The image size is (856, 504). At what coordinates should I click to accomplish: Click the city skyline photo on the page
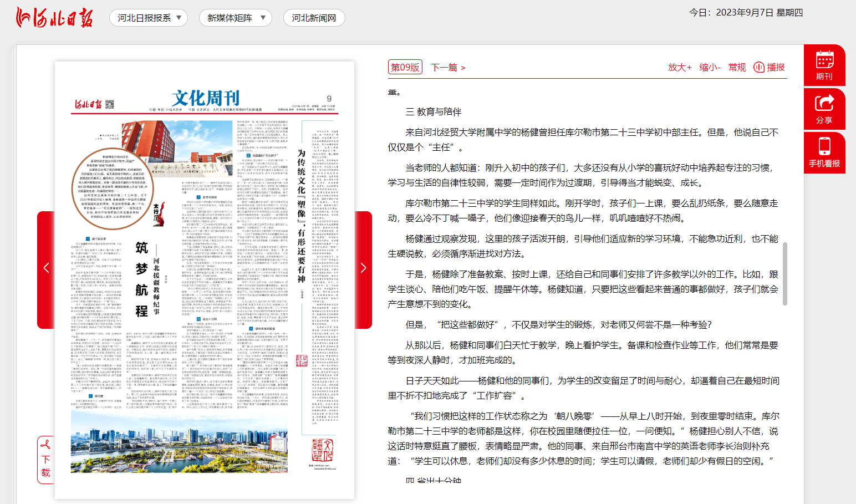point(179,442)
